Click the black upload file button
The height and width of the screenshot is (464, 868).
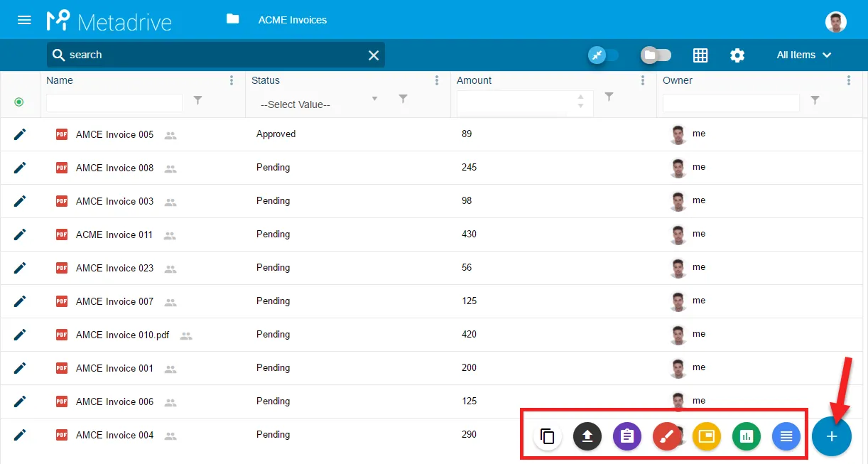tap(587, 436)
